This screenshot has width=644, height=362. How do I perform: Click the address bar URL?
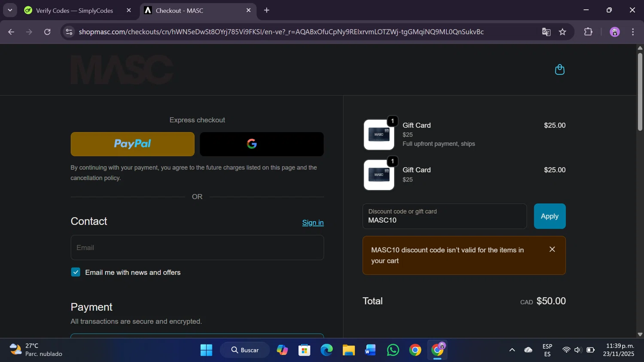pos(281,32)
